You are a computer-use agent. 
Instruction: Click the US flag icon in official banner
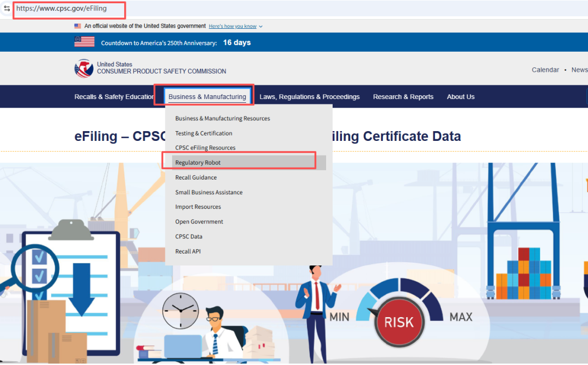coord(78,26)
